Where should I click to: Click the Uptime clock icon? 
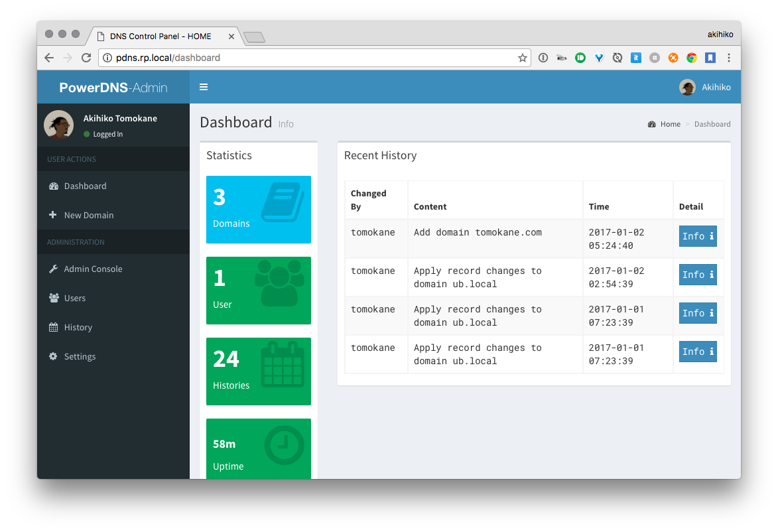[285, 445]
